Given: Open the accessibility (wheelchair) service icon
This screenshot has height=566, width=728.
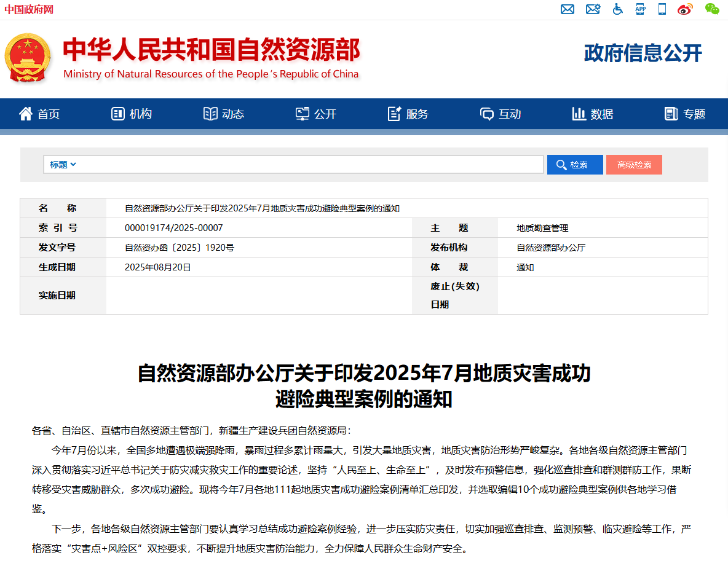Looking at the screenshot, I should point(618,9).
